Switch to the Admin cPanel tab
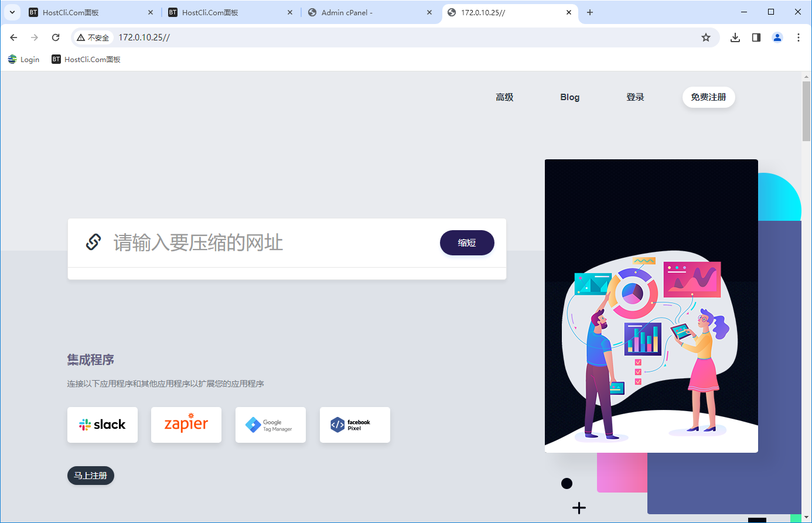Viewport: 812px width, 523px height. [363, 12]
